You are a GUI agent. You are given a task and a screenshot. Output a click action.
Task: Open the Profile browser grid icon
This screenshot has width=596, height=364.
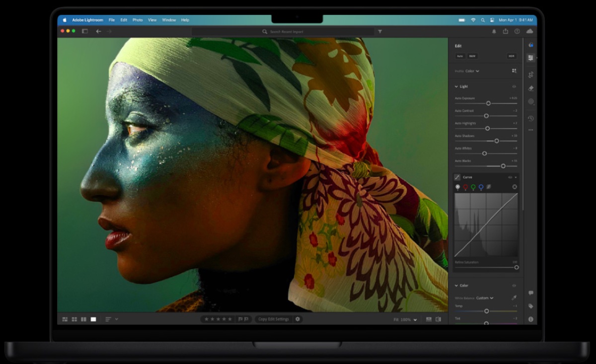coord(515,71)
